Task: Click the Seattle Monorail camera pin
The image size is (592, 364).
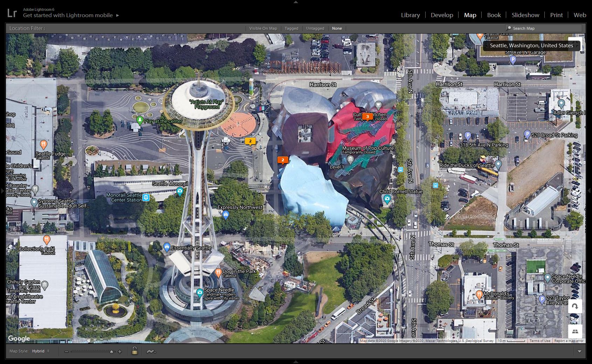Action: [x=180, y=191]
